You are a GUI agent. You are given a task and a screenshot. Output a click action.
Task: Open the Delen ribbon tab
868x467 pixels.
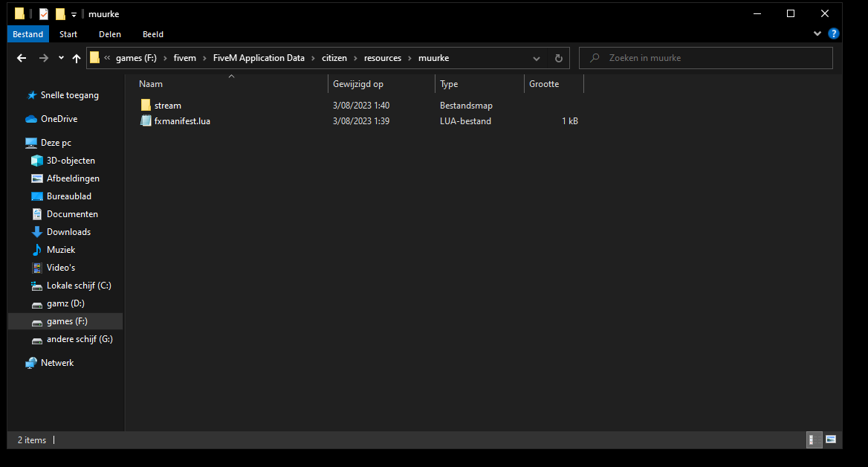[109, 34]
